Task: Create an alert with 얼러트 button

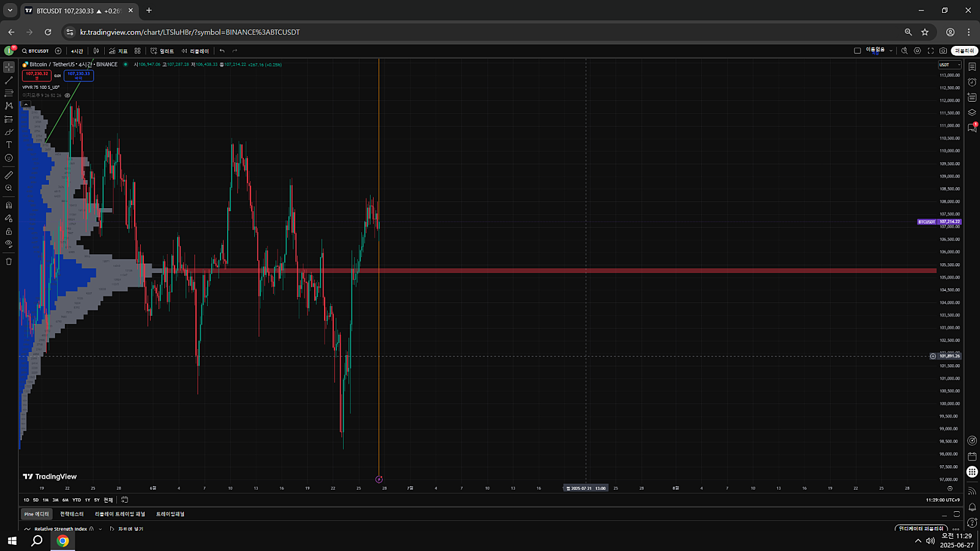Action: (162, 51)
